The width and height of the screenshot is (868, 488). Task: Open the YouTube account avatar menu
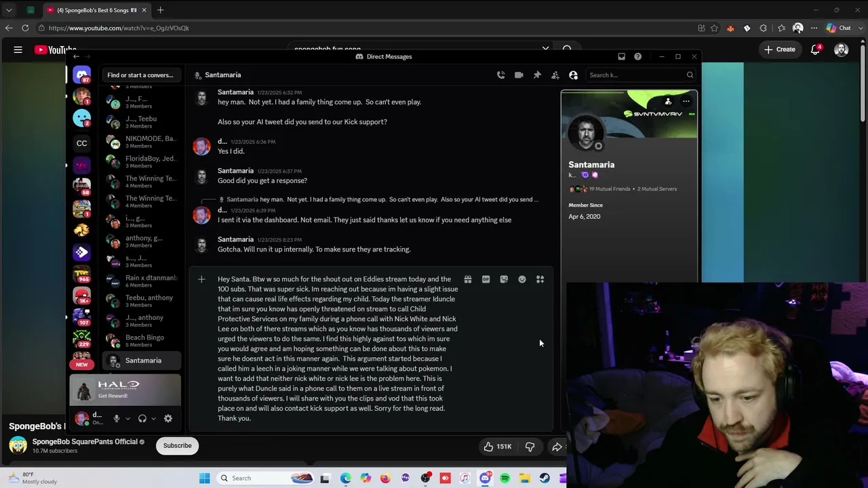[x=842, y=49]
